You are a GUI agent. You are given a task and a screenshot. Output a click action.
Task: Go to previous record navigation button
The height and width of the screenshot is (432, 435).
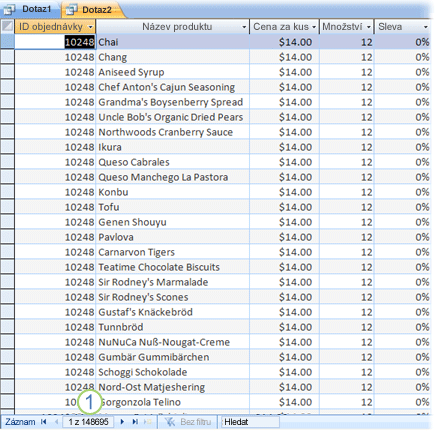pos(56,422)
